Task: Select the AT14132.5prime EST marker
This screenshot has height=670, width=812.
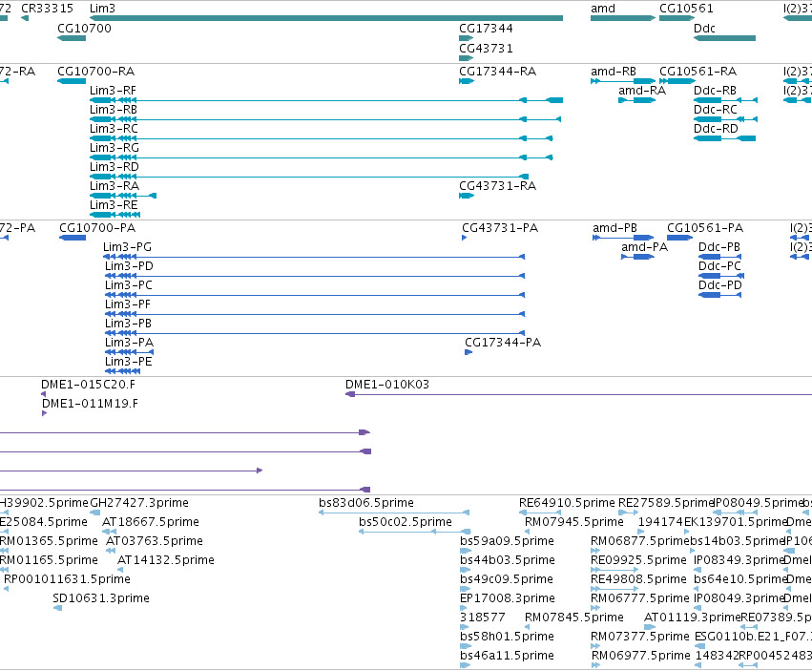Action: click(x=120, y=570)
